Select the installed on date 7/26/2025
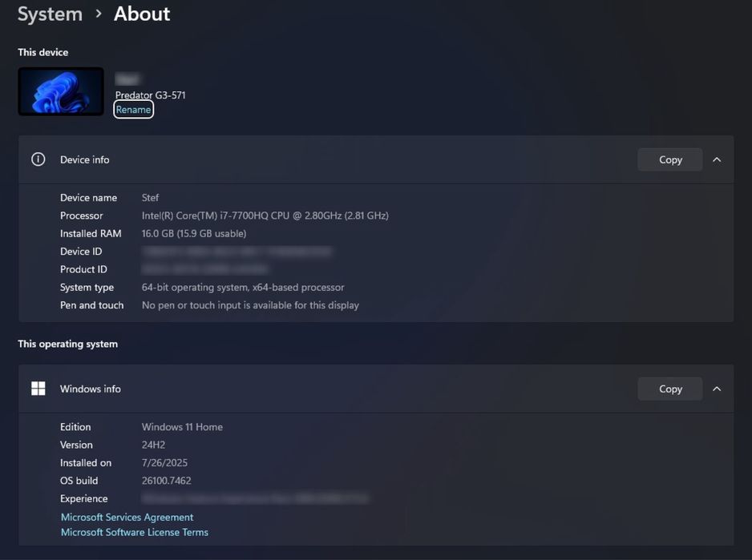This screenshot has height=560, width=752. [x=164, y=463]
